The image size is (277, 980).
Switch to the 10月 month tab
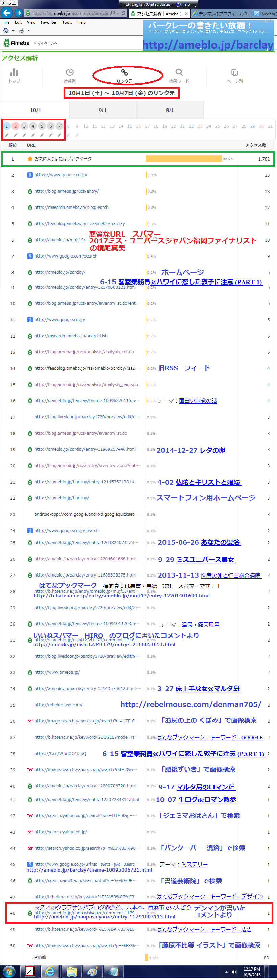(35, 110)
